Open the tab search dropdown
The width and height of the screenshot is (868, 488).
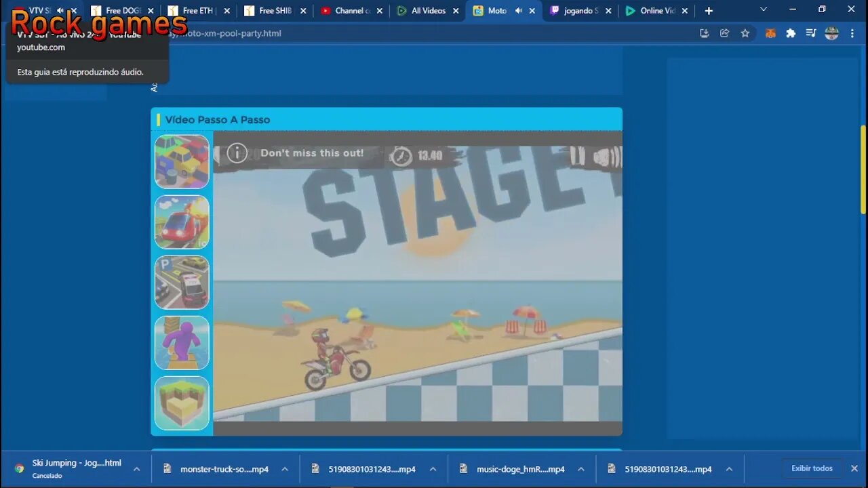coord(764,10)
